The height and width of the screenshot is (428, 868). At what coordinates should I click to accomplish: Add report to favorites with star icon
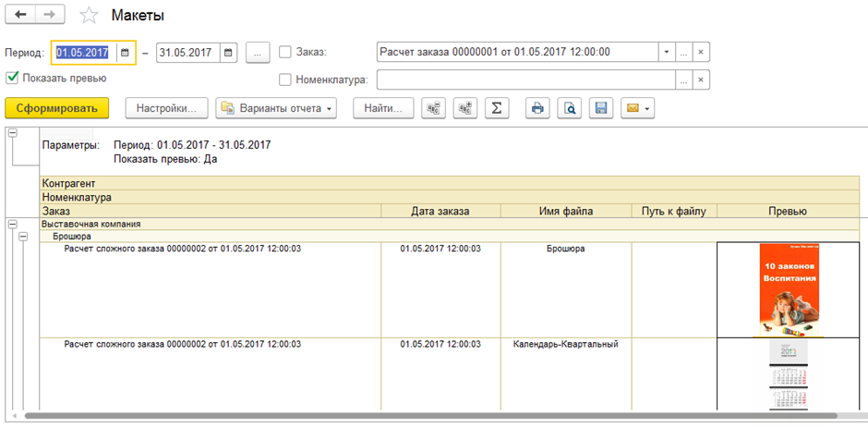(88, 16)
